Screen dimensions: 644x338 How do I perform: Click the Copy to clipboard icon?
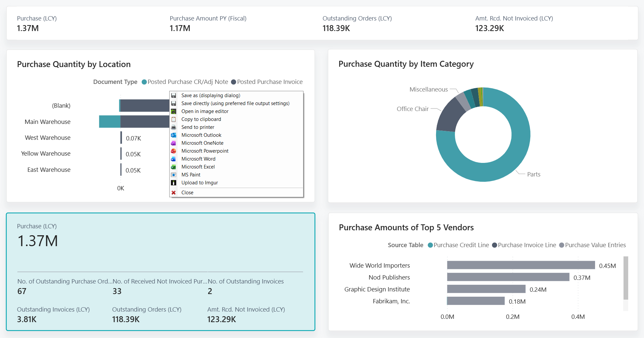point(174,119)
